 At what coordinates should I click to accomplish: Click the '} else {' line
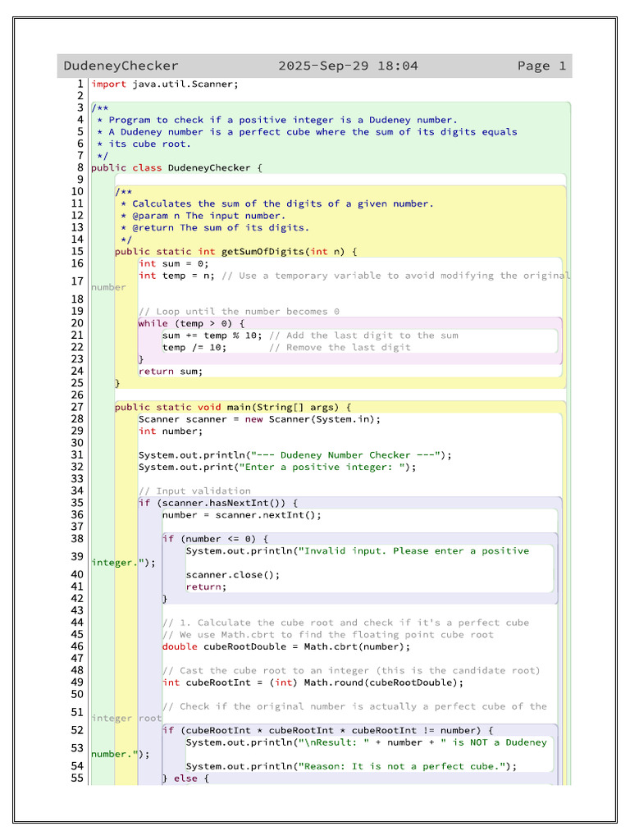185,778
